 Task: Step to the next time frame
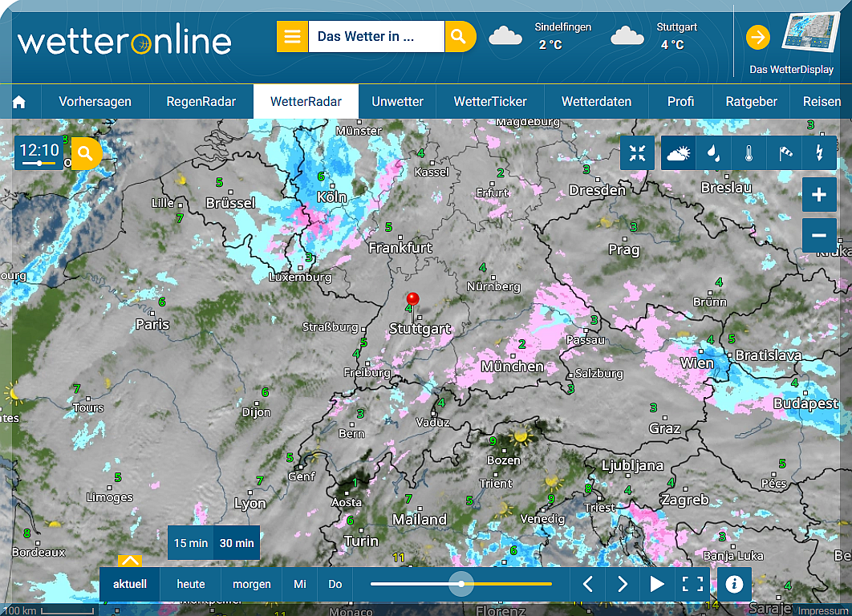click(x=623, y=584)
